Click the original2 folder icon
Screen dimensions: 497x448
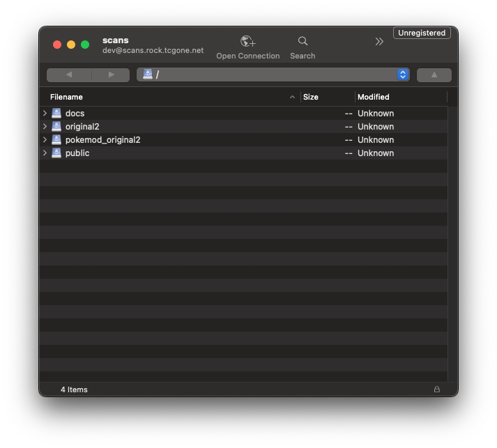(56, 126)
